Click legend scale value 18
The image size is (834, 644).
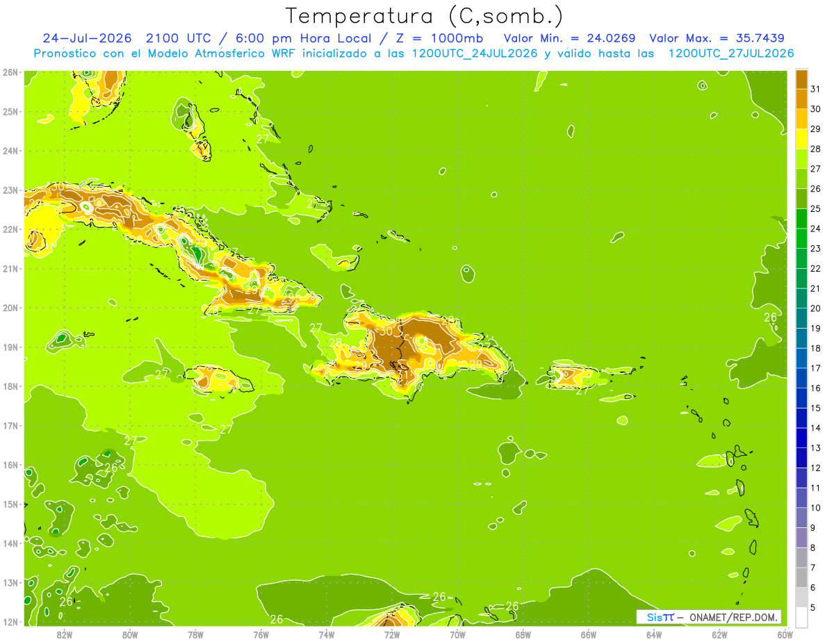[815, 348]
